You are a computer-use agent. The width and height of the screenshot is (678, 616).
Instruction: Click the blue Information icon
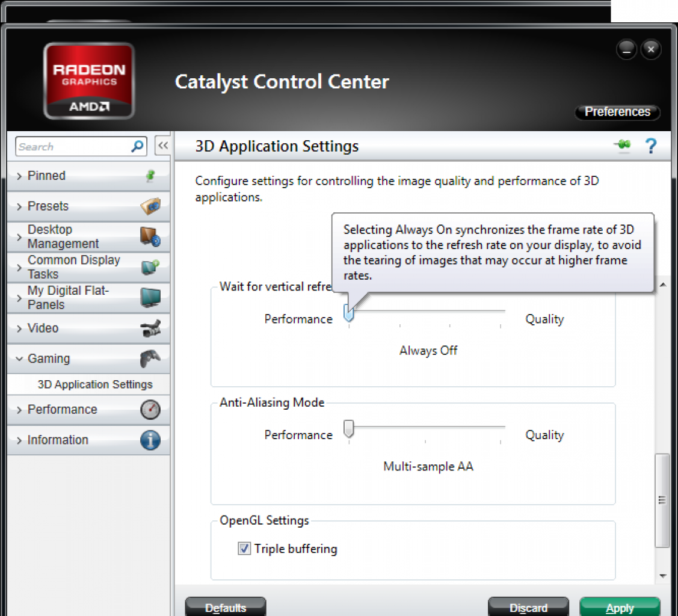pos(150,440)
